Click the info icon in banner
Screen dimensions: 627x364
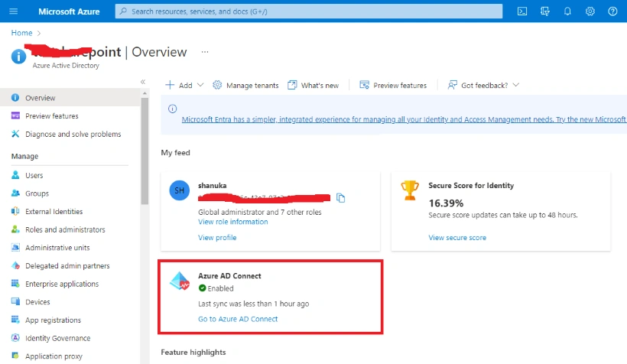point(172,109)
